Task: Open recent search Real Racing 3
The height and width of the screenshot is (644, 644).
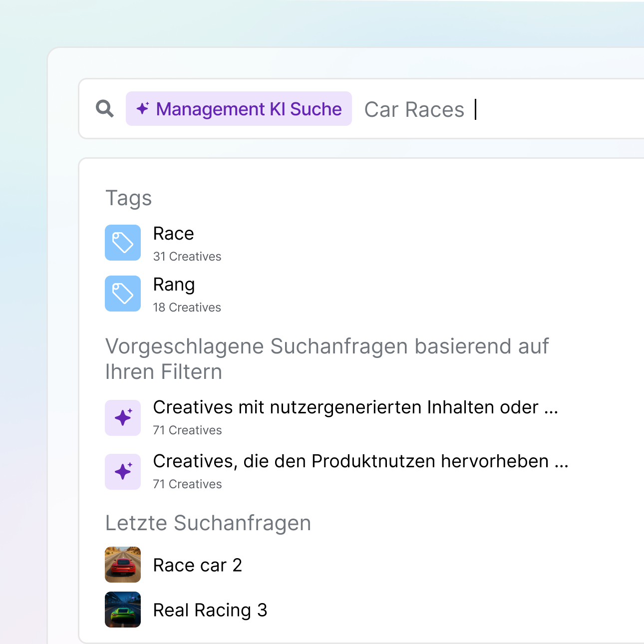Action: 210,610
